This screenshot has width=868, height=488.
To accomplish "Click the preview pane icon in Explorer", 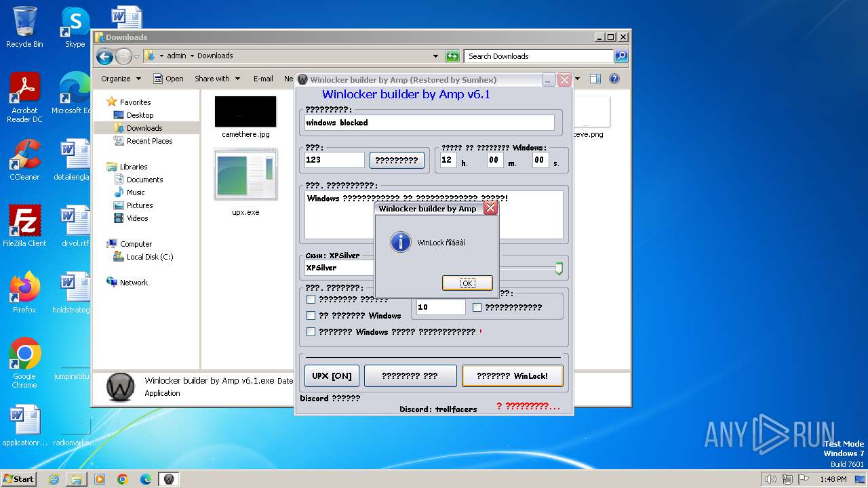I will [x=595, y=79].
